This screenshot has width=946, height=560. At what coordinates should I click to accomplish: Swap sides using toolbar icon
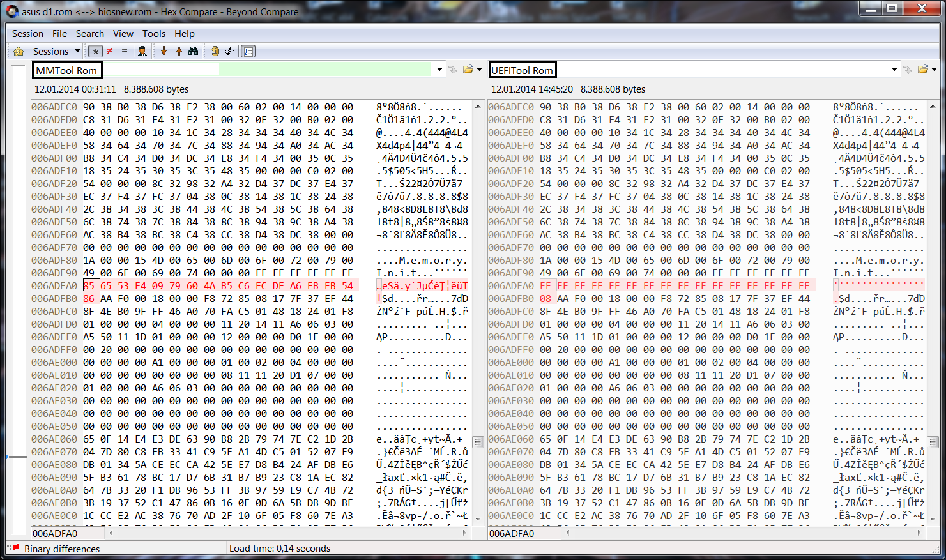click(x=215, y=51)
